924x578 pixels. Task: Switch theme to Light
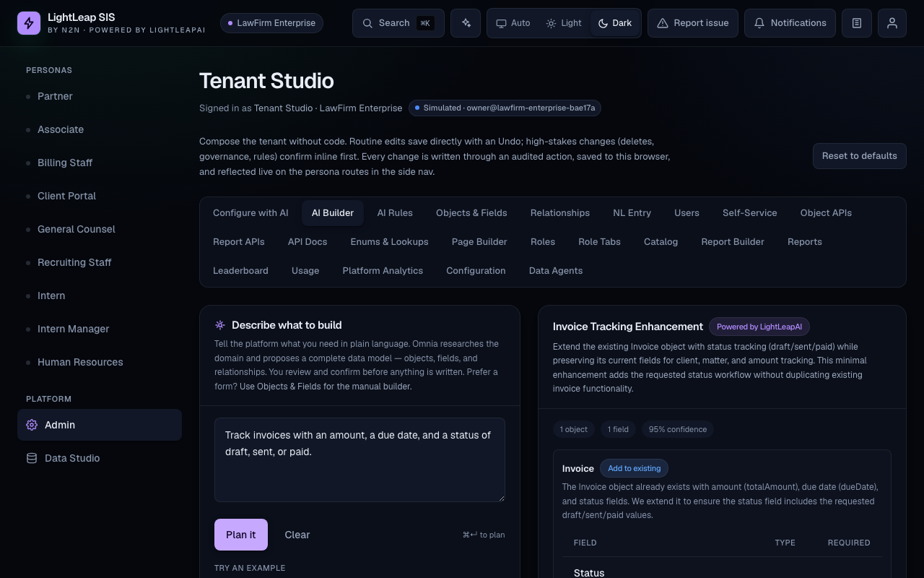tap(564, 23)
